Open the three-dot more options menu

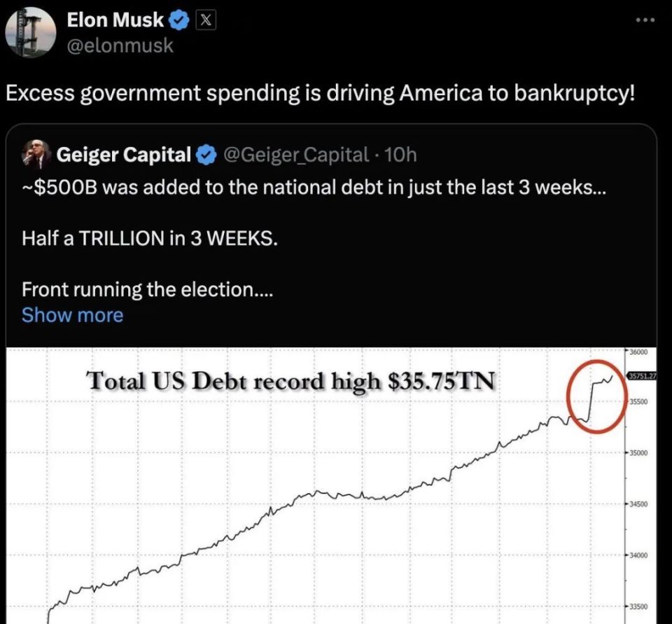tap(643, 20)
